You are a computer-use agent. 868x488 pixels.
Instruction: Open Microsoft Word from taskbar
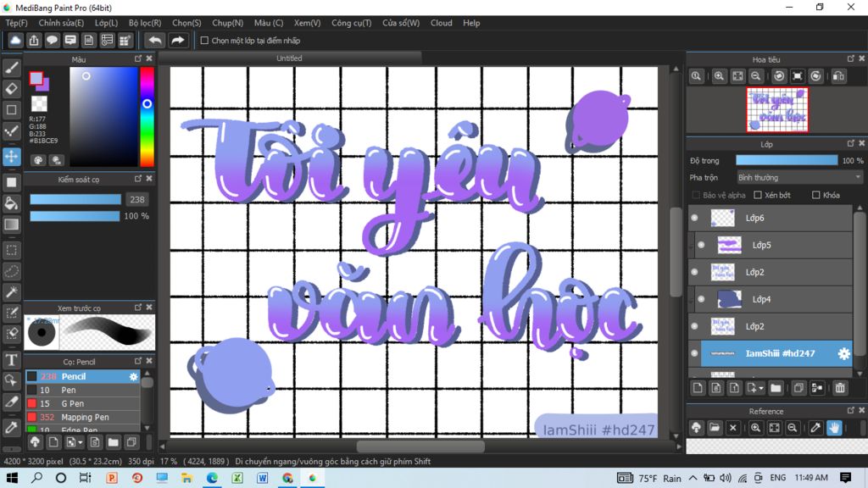click(263, 478)
